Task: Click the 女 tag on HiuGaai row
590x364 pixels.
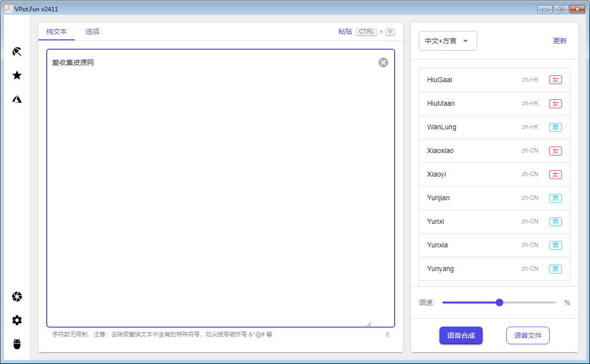Action: pyautogui.click(x=556, y=80)
